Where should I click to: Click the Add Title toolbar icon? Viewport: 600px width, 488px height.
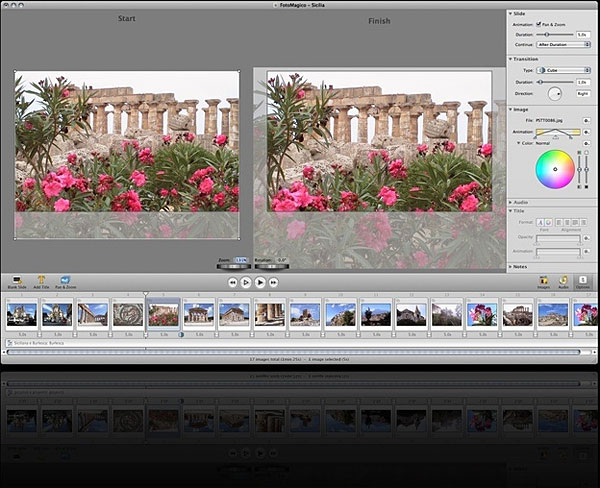[x=41, y=280]
